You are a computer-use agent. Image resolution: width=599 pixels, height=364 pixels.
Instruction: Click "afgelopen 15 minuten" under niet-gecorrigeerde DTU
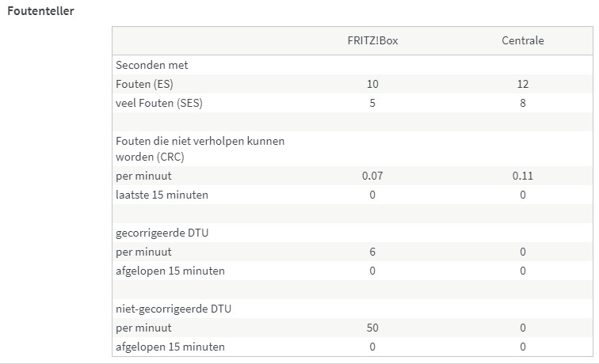click(170, 347)
